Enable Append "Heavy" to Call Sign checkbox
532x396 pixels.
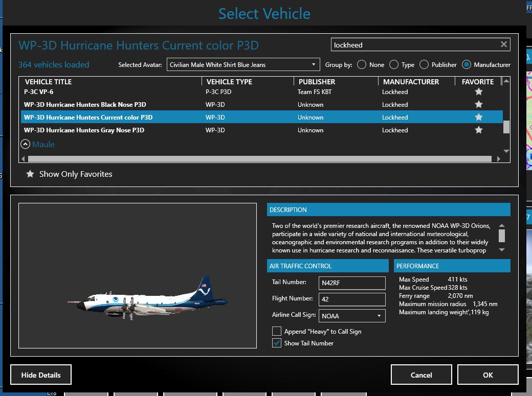pyautogui.click(x=277, y=331)
